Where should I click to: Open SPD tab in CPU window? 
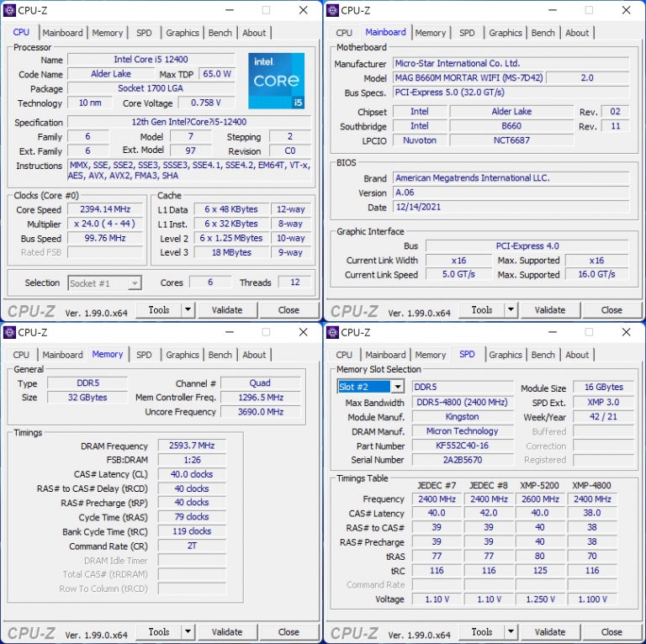coord(144,33)
